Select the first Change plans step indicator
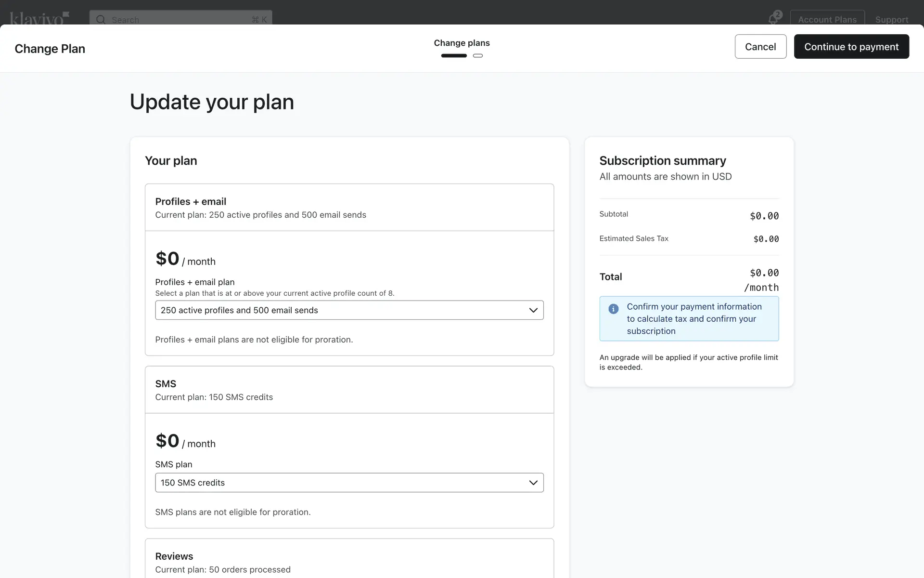The width and height of the screenshot is (924, 578). (454, 56)
